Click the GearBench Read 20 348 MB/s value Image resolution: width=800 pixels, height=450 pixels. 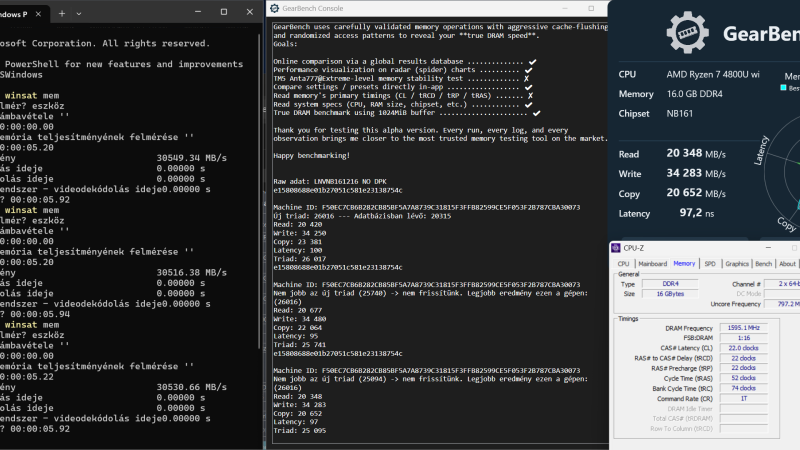tap(696, 153)
